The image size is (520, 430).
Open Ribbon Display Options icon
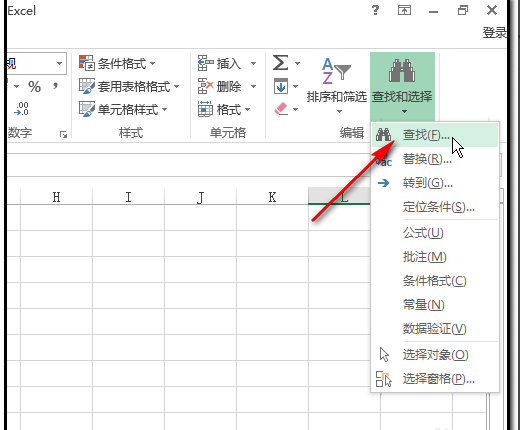(404, 11)
